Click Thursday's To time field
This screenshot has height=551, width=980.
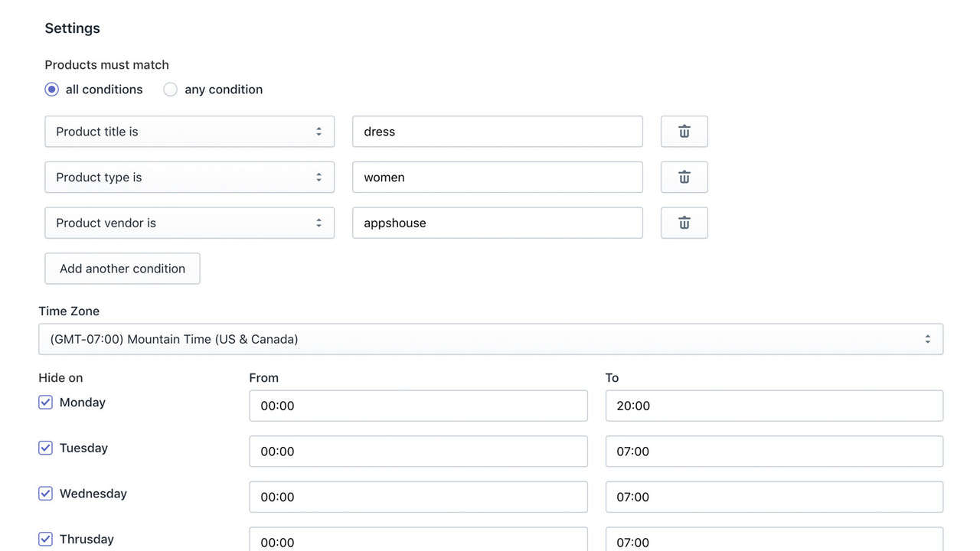click(x=774, y=539)
